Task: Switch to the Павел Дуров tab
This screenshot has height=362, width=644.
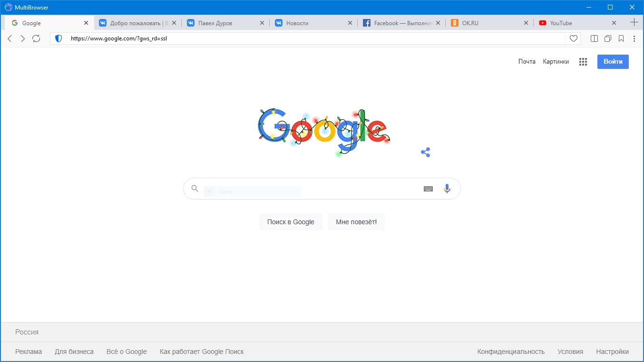Action: [x=225, y=23]
